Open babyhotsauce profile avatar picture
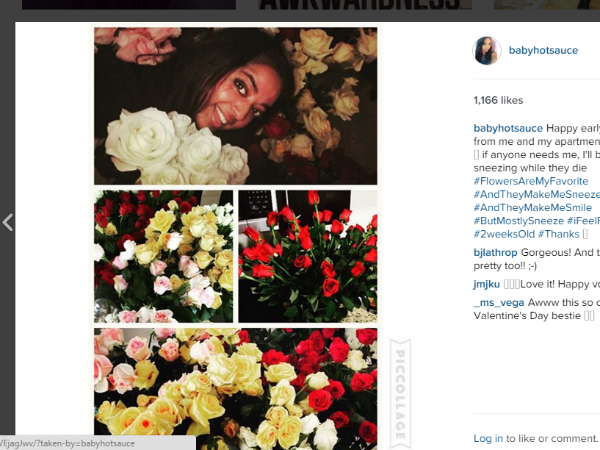Screen dimensions: 600x450 487,51
